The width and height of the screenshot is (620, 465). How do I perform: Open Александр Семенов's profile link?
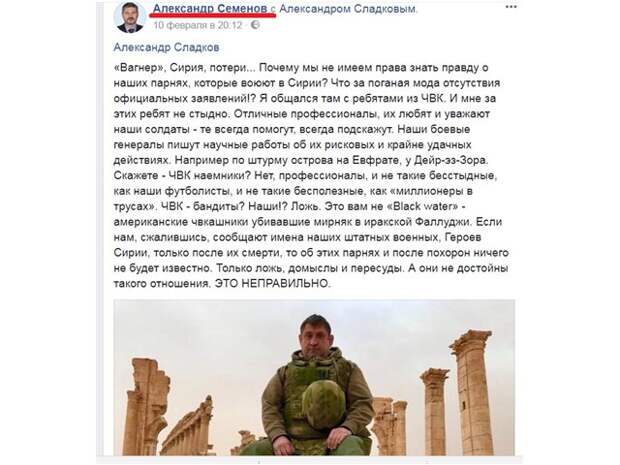[210, 8]
